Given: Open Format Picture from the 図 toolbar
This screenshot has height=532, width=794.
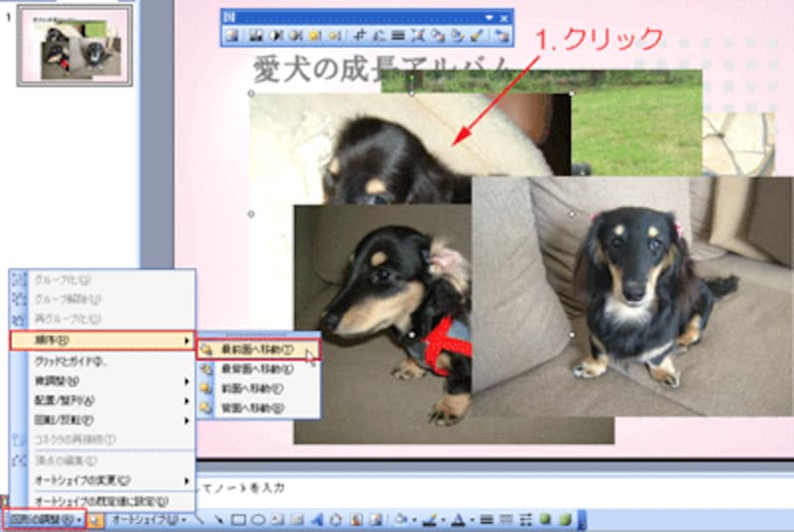Looking at the screenshot, I should tap(458, 36).
